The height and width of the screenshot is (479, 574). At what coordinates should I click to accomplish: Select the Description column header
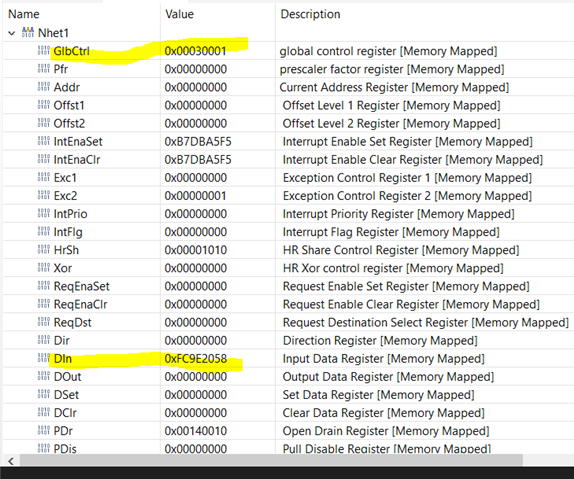(310, 14)
